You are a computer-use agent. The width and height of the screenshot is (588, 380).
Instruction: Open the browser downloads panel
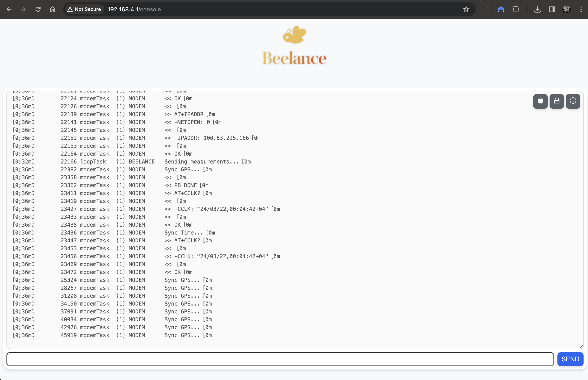click(x=537, y=9)
